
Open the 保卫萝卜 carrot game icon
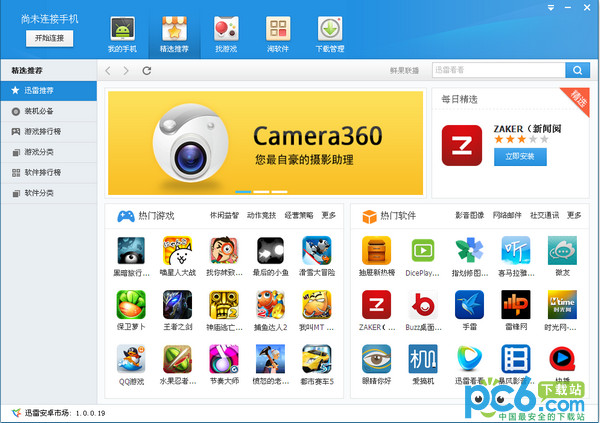tap(131, 305)
